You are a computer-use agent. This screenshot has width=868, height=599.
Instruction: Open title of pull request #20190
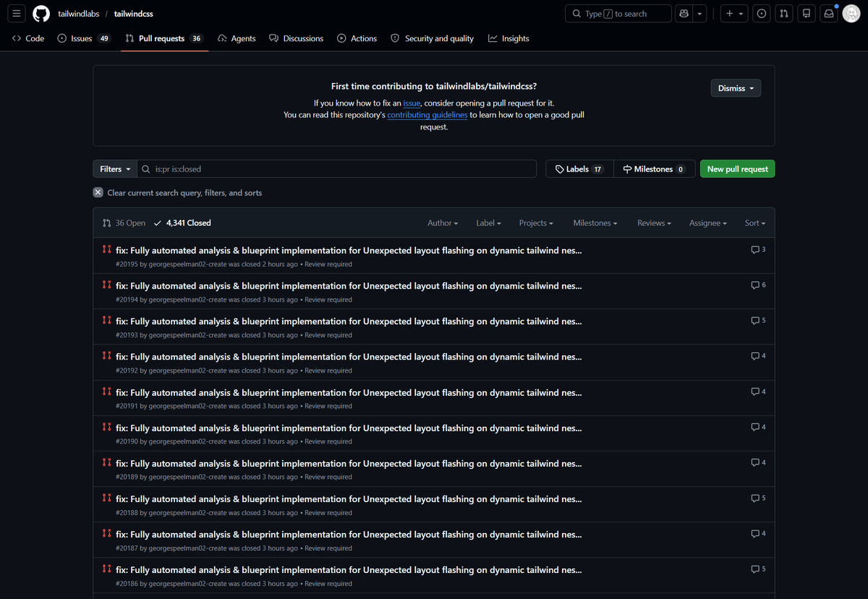pyautogui.click(x=349, y=428)
